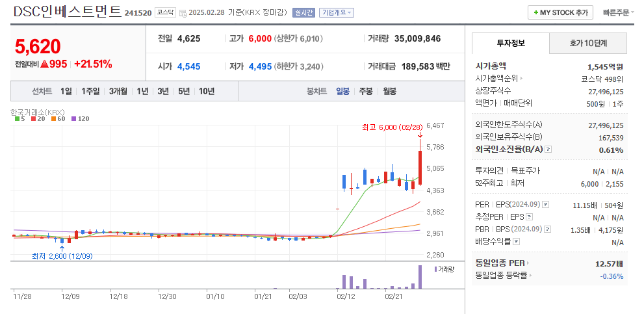This screenshot has width=644, height=314.
Task: Choose the 일봉 candlestick chart
Action: tap(342, 91)
